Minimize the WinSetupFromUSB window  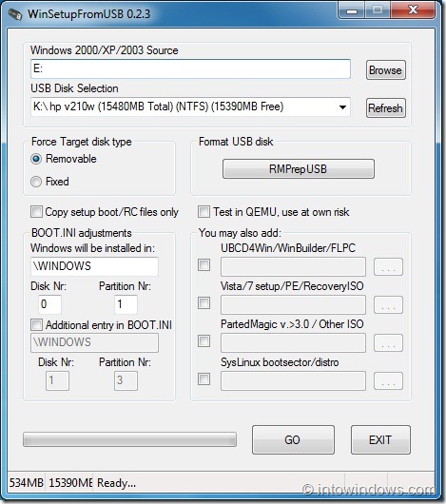(x=352, y=10)
